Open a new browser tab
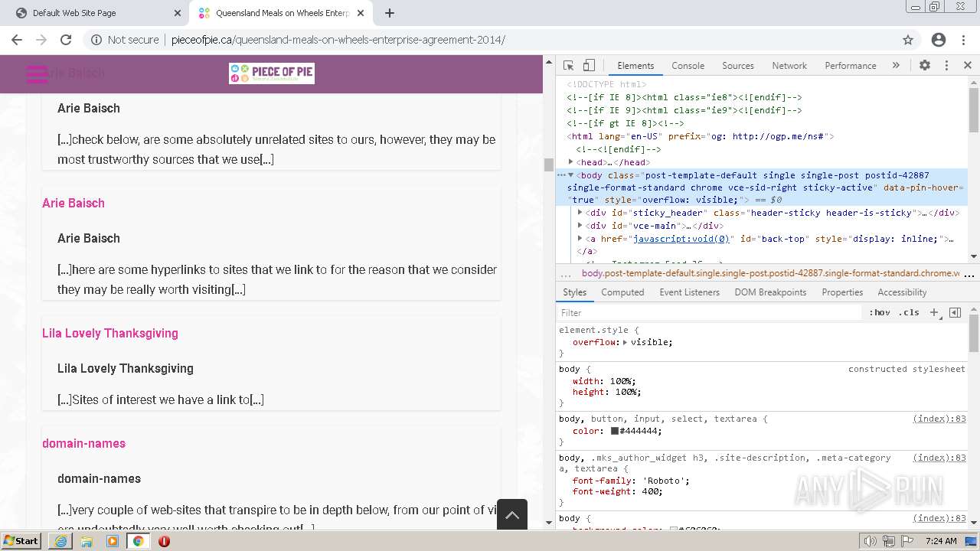Screen dimensions: 980x551 (390, 13)
